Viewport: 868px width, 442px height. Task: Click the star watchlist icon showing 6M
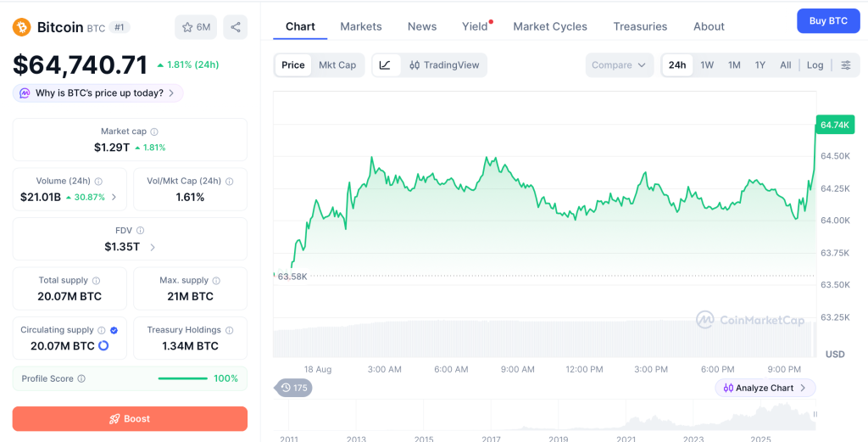pyautogui.click(x=196, y=27)
